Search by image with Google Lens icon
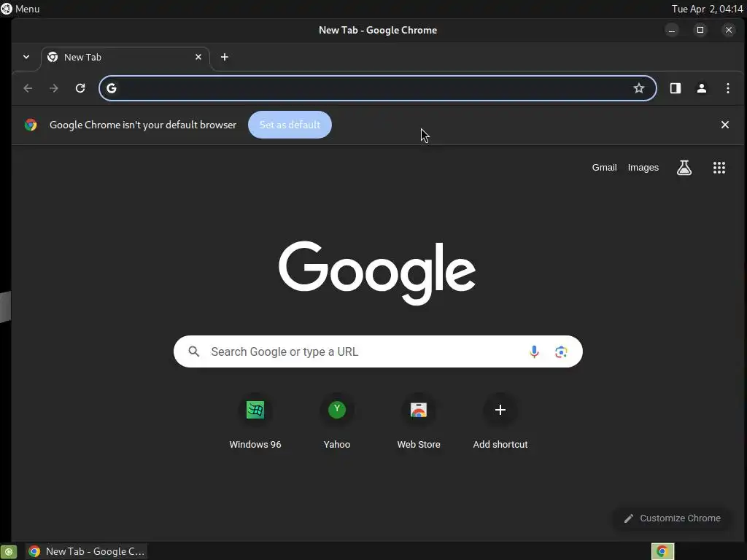Viewport: 747px width, 560px height. point(561,351)
